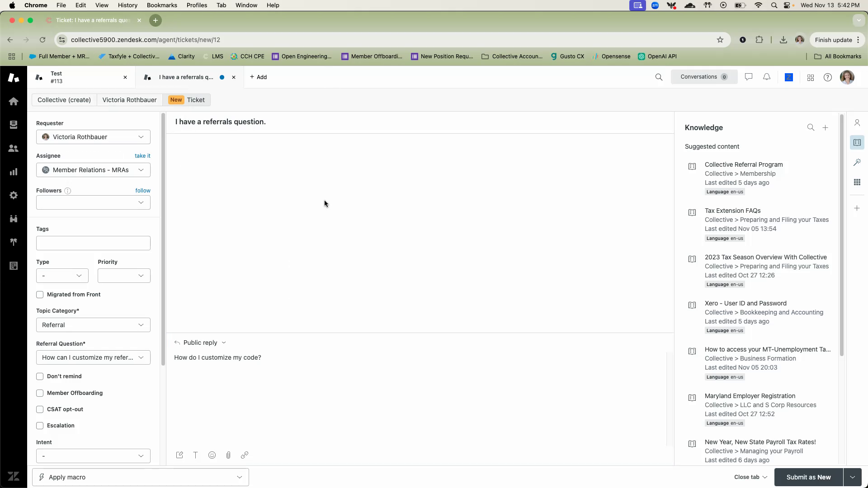Open Reporting bar chart icon

(14, 172)
